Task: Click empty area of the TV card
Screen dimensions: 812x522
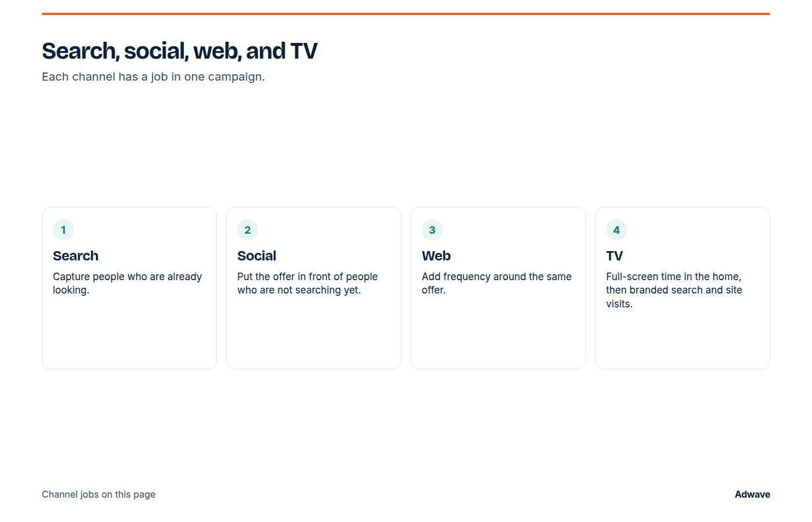Action: 683,342
